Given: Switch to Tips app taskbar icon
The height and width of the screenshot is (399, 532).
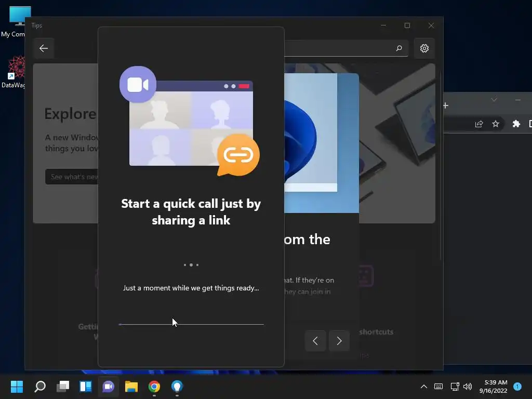Looking at the screenshot, I should (x=177, y=387).
